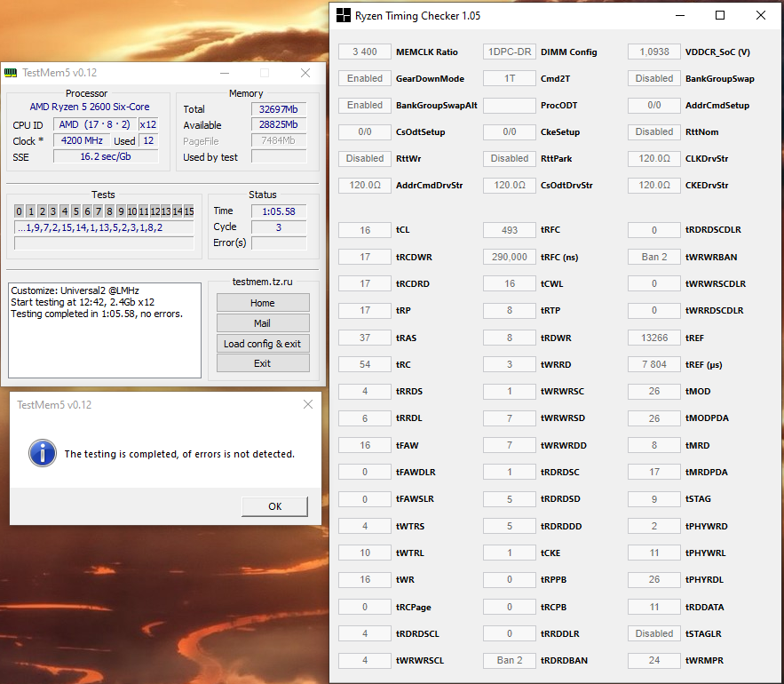The width and height of the screenshot is (784, 684).
Task: Click the tRDRDBAN Ban 2 field
Action: (x=510, y=660)
